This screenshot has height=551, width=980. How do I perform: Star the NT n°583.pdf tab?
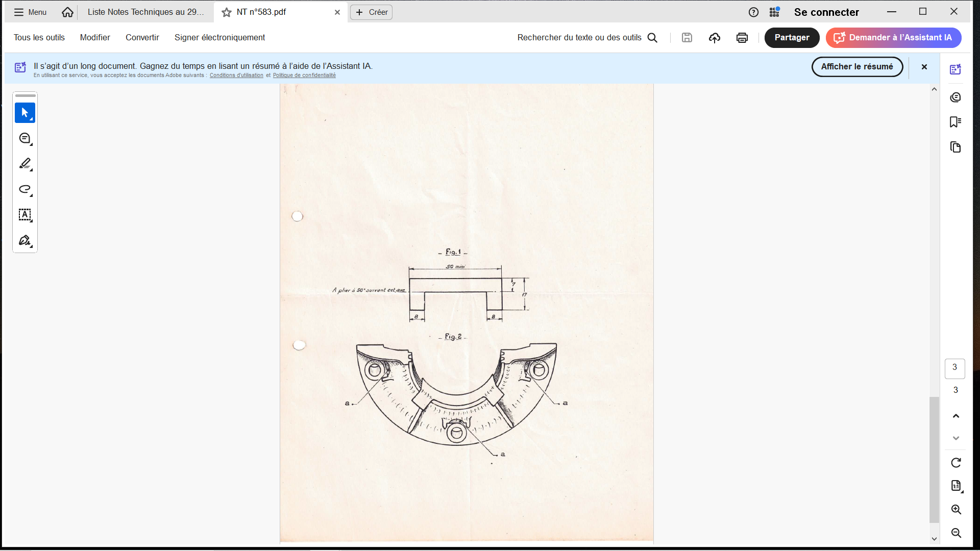click(227, 12)
